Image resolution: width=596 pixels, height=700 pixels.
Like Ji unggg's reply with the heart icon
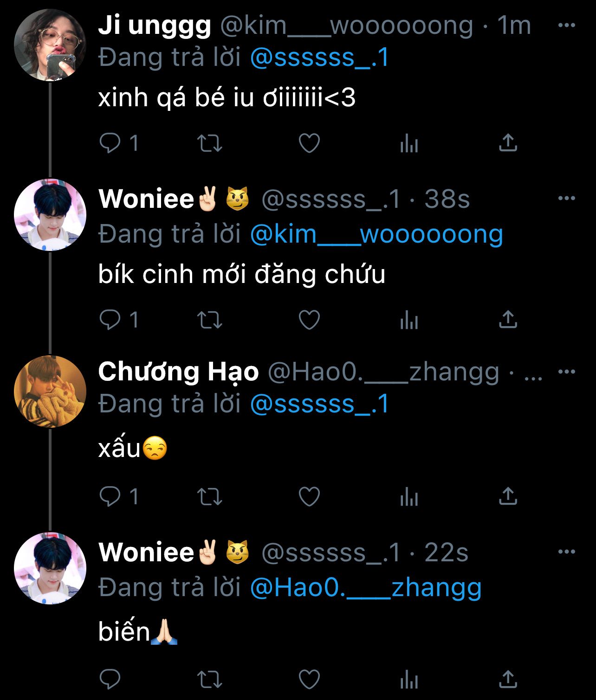tap(309, 143)
